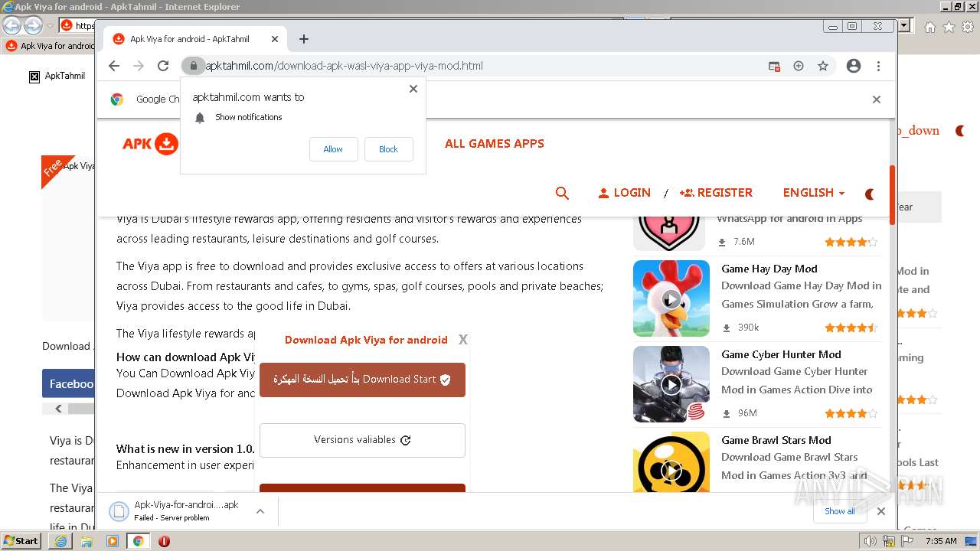Image resolution: width=980 pixels, height=551 pixels.
Task: Click Chrome back arrow button
Action: coord(114,66)
